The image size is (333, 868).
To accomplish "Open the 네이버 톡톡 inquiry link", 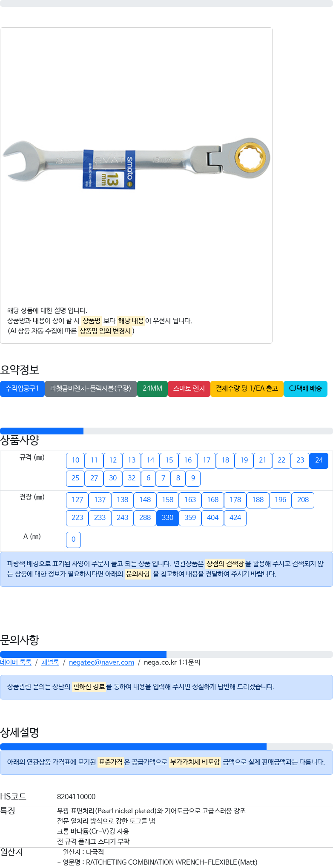I will point(16,662).
